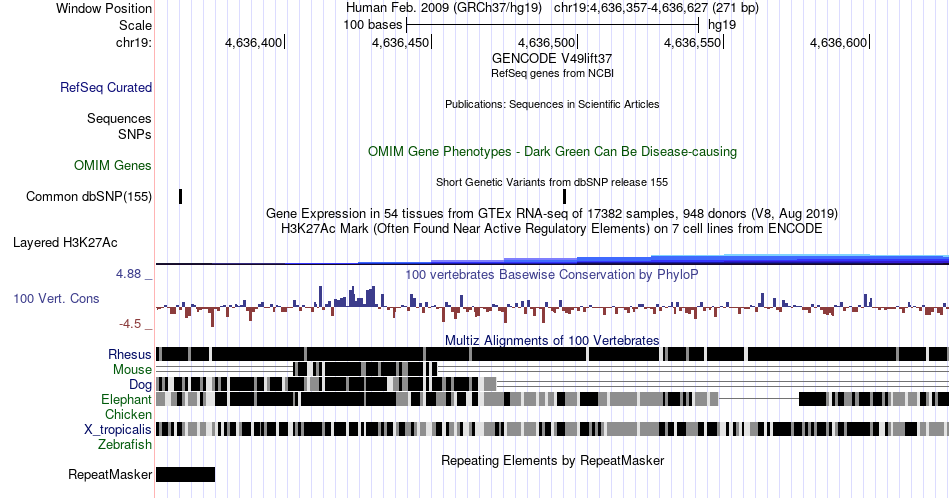
Task: Click the 100 Vert. Cons label
Action: pos(56,298)
